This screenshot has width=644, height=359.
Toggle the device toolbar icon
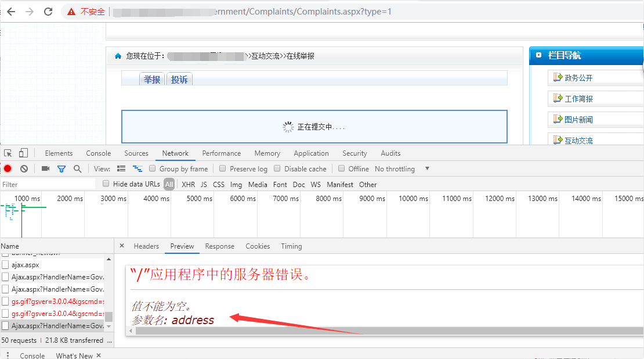23,153
